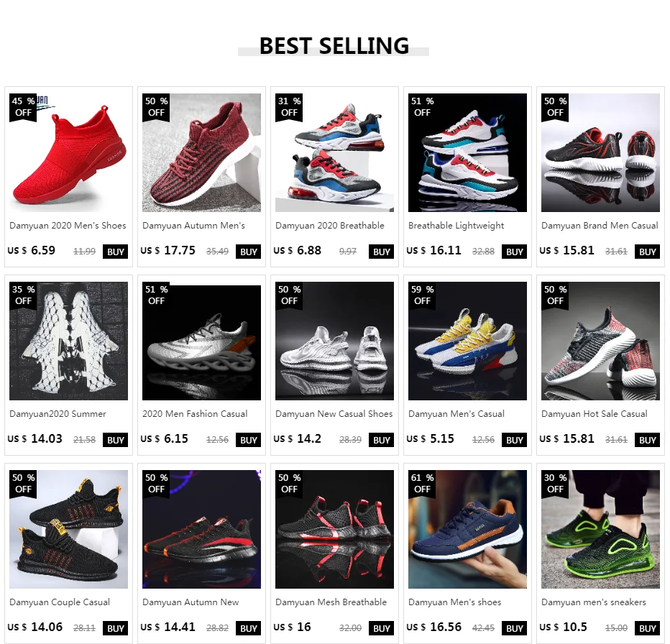Click BUY for the US $16 mesh shoes
This screenshot has width=670, height=644.
pyautogui.click(x=381, y=628)
